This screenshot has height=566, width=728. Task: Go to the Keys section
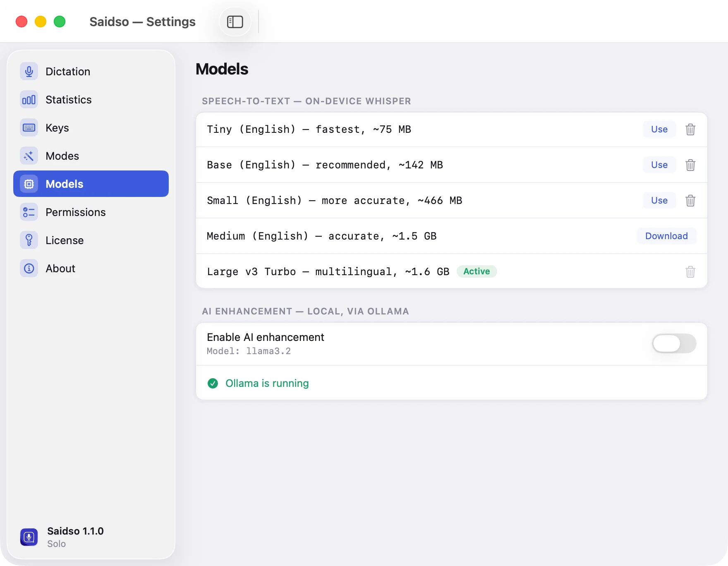[91, 128]
